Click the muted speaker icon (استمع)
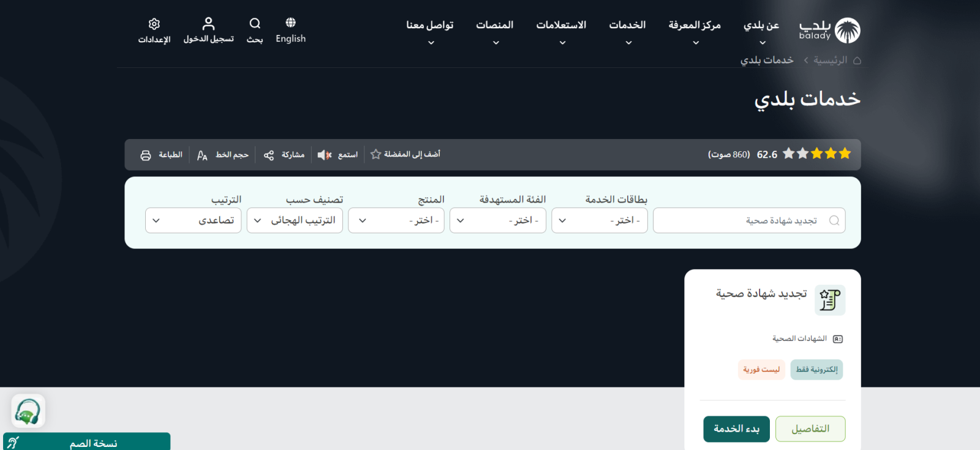The width and height of the screenshot is (980, 450). tap(325, 155)
